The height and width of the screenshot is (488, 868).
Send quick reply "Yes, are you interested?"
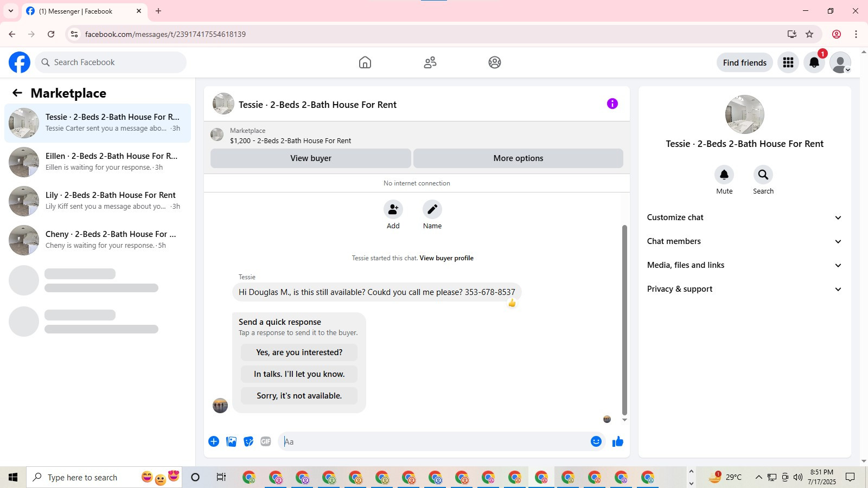299,352
